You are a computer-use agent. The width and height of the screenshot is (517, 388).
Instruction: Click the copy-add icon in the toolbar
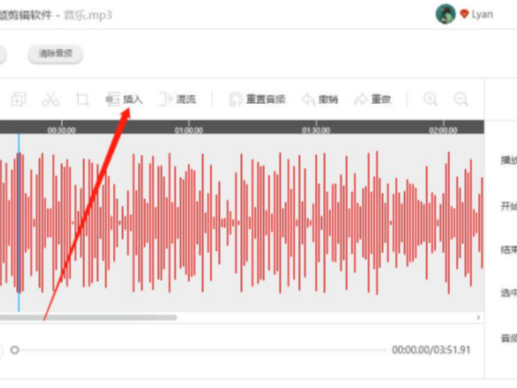click(19, 99)
